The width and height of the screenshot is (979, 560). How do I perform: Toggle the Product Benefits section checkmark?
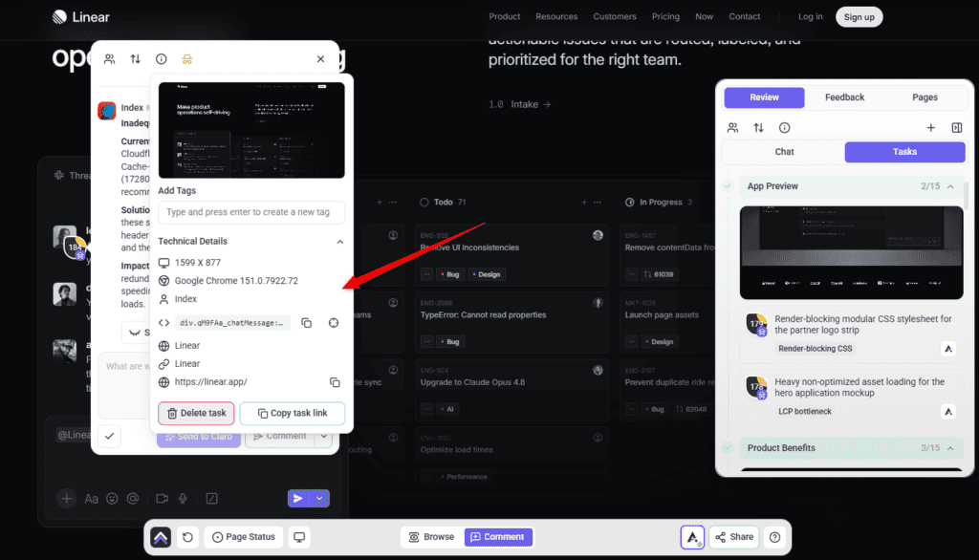coord(728,447)
